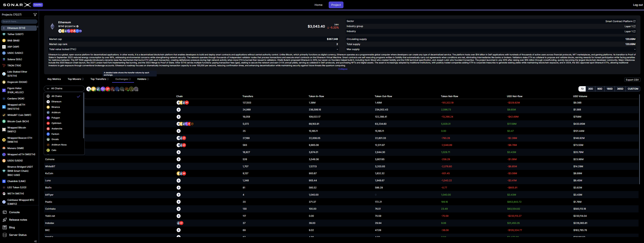Switch to the Key Metrics tab
The height and width of the screenshot is (243, 644).
click(54, 79)
